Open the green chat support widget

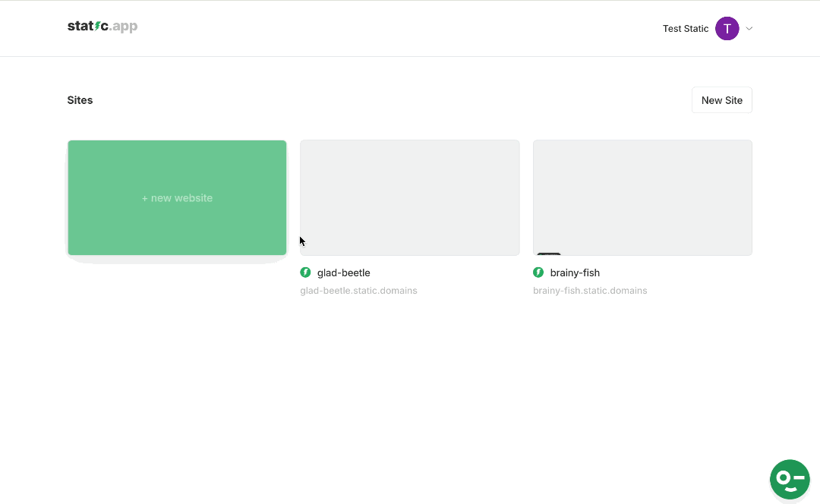(790, 480)
